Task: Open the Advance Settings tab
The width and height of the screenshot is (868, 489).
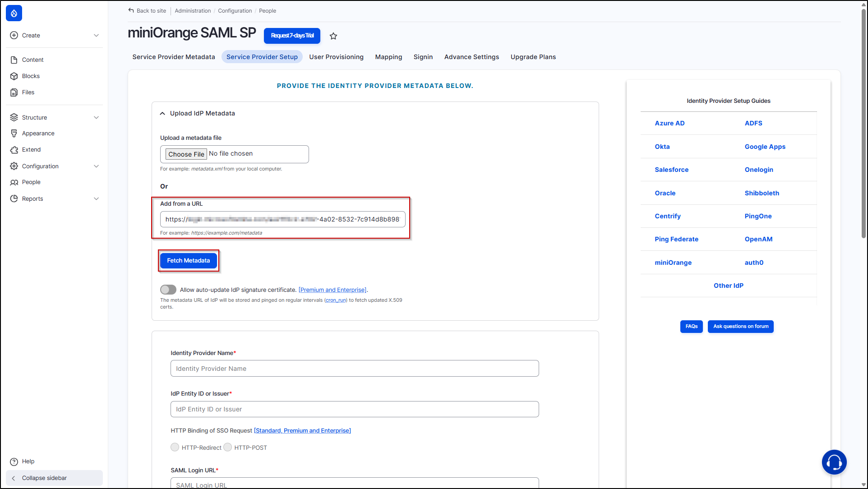Action: (x=471, y=57)
